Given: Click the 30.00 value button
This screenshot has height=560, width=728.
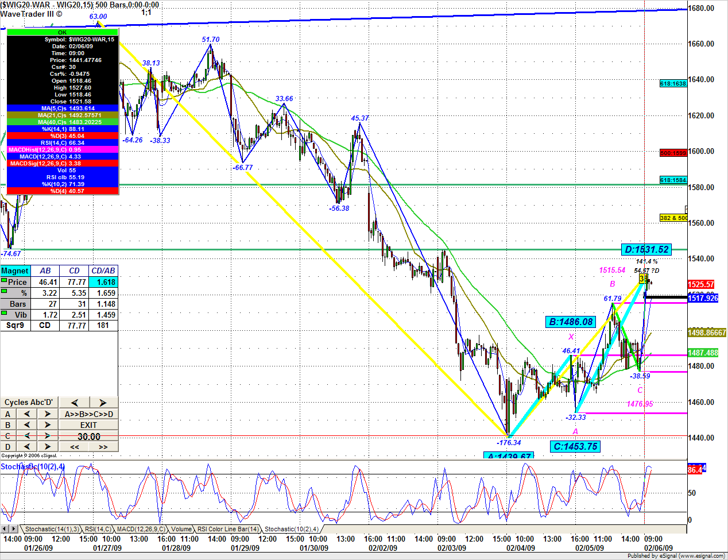Looking at the screenshot, I should (x=89, y=437).
